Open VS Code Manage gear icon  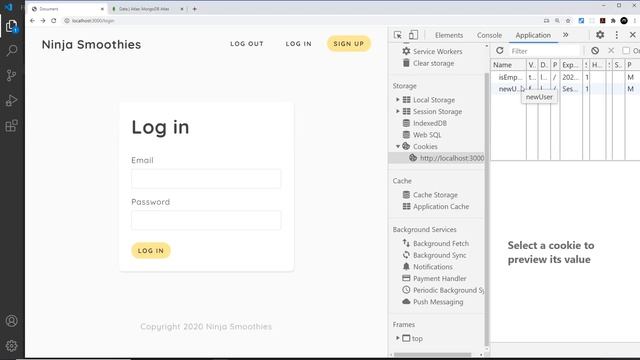tap(11, 346)
